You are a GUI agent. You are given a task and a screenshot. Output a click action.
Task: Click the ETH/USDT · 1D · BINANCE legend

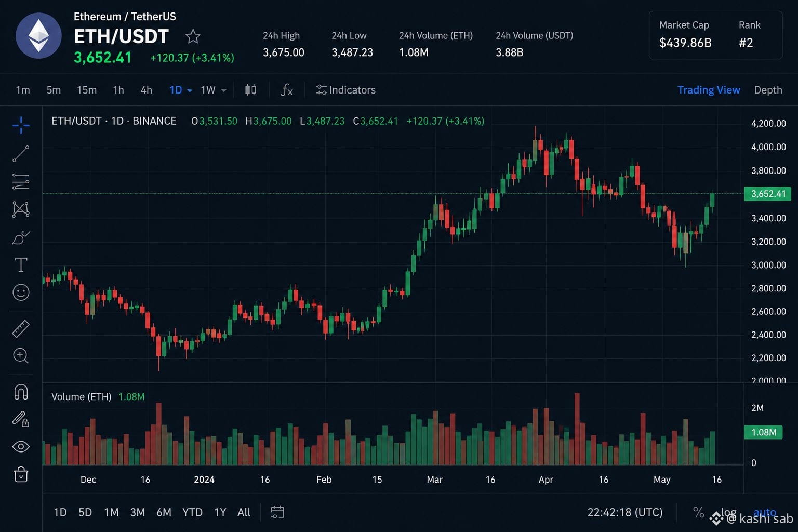click(114, 121)
